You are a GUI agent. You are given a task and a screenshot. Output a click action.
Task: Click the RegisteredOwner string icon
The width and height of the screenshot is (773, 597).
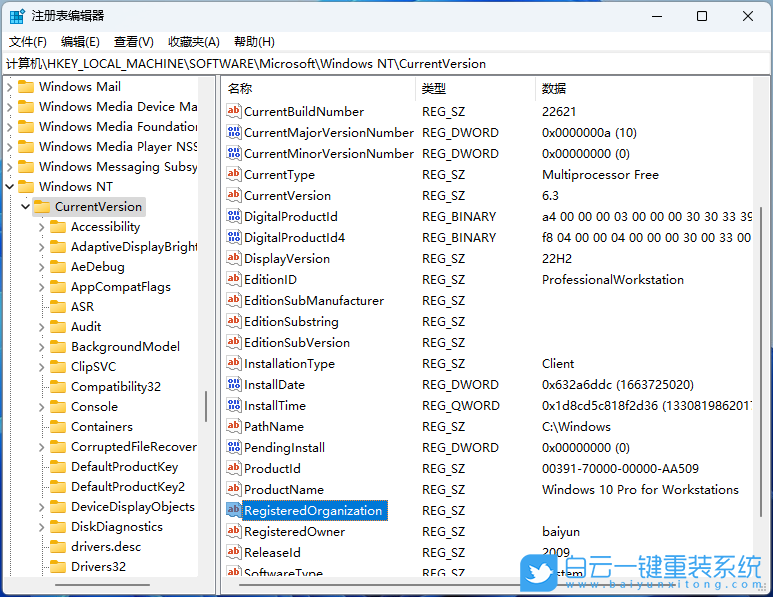pyautogui.click(x=234, y=531)
